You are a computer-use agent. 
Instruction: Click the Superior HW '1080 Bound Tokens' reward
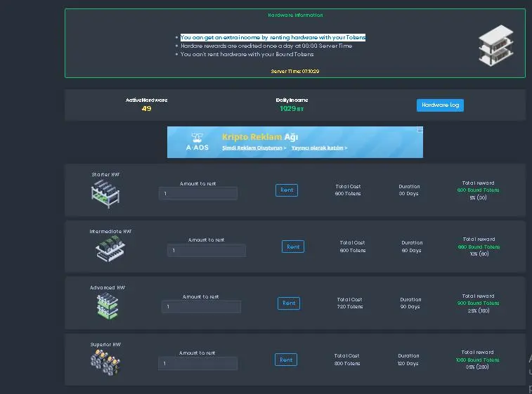coord(477,360)
